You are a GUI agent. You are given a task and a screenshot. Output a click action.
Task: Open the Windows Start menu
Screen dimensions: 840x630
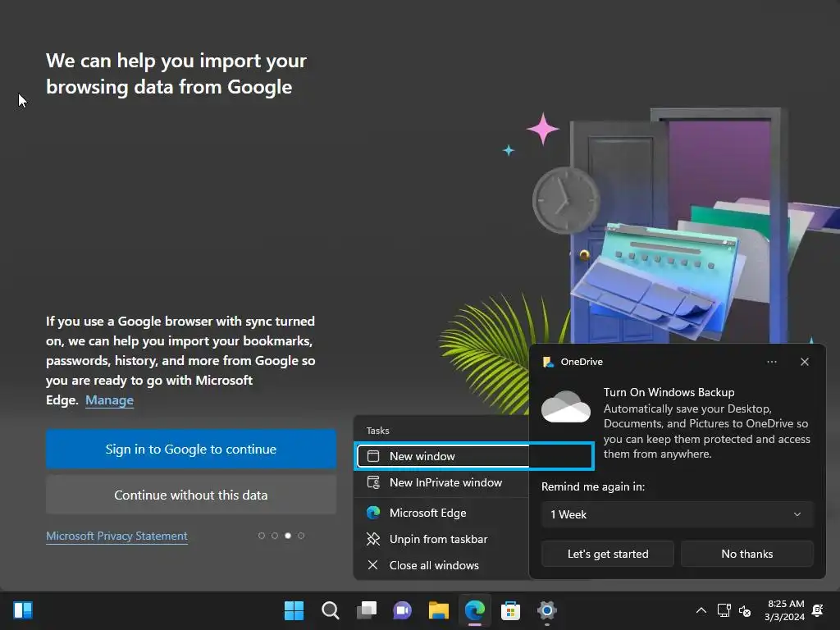tap(294, 610)
